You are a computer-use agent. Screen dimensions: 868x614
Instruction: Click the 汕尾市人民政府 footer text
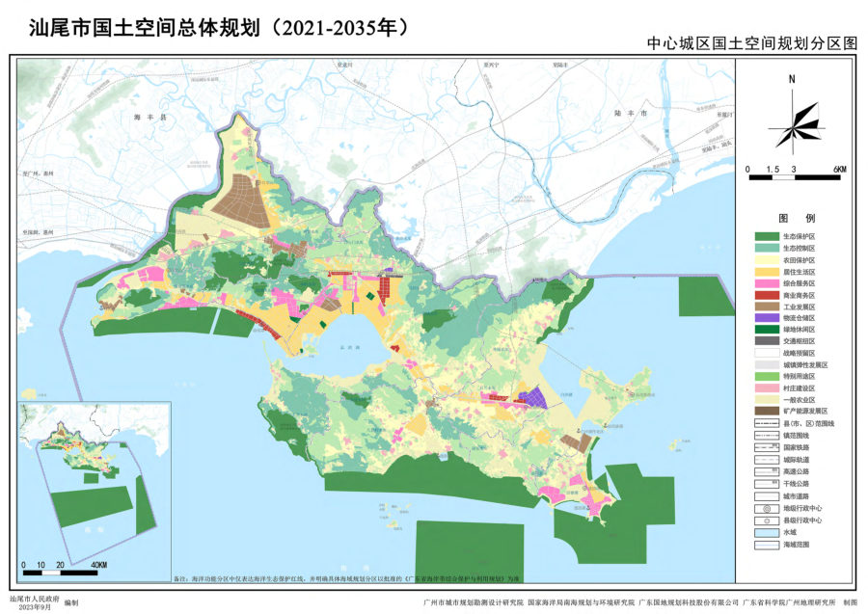34,600
